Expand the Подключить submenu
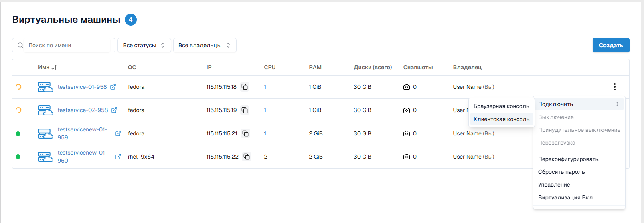Image resolution: width=644 pixels, height=223 pixels. [579, 104]
